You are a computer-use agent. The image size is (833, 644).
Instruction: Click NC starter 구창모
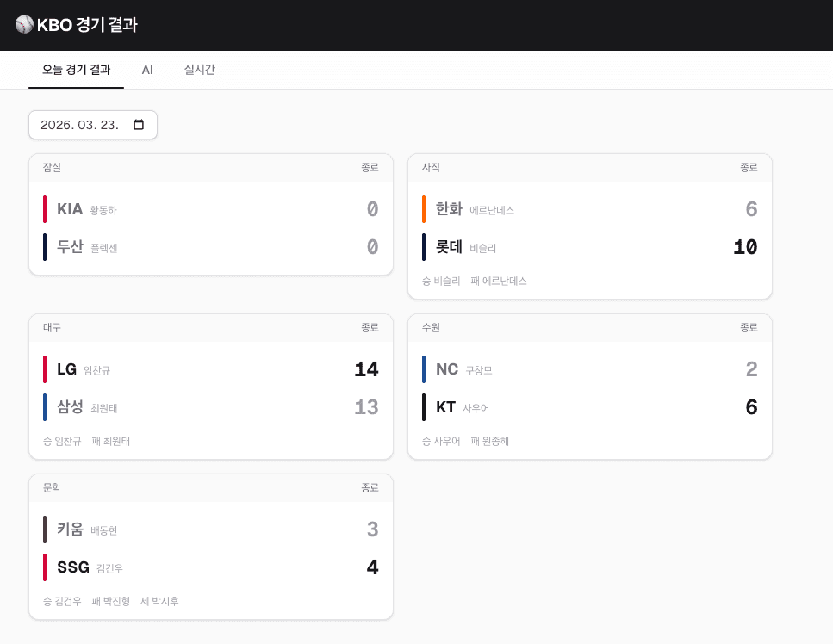(x=479, y=370)
